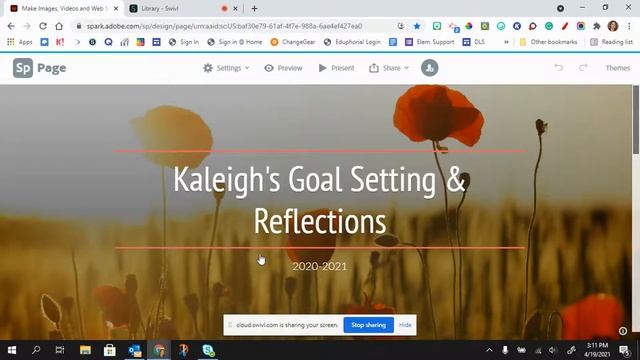640x360 pixels.
Task: Open the ChangeGear bookmark
Action: click(293, 42)
